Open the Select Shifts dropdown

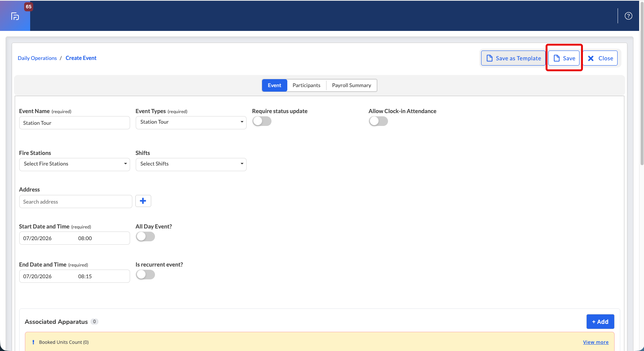pyautogui.click(x=191, y=164)
